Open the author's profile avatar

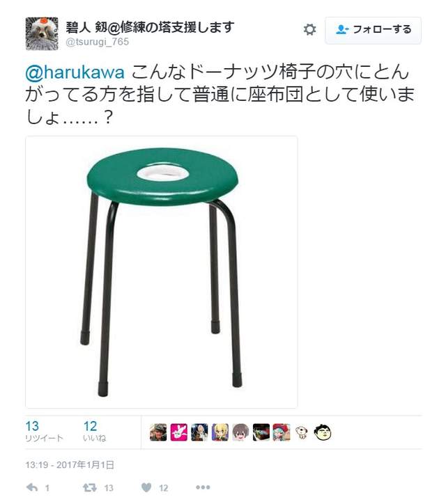[42, 33]
